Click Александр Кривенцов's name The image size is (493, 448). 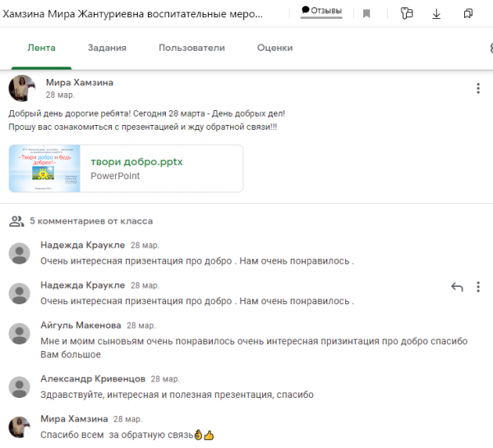click(x=93, y=379)
